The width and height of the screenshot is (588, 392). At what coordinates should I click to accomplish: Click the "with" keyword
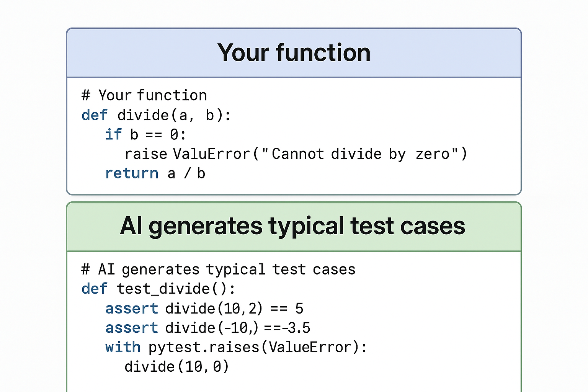123,347
